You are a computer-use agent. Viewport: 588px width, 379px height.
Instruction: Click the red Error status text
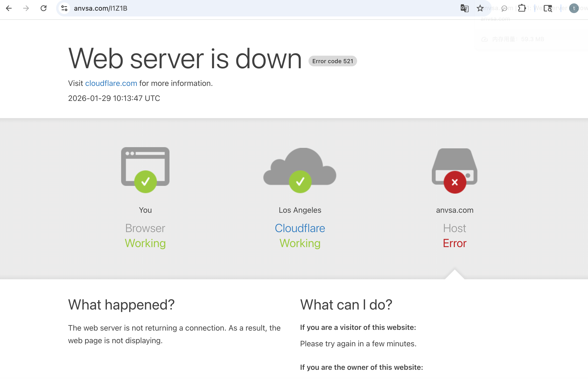coord(454,243)
